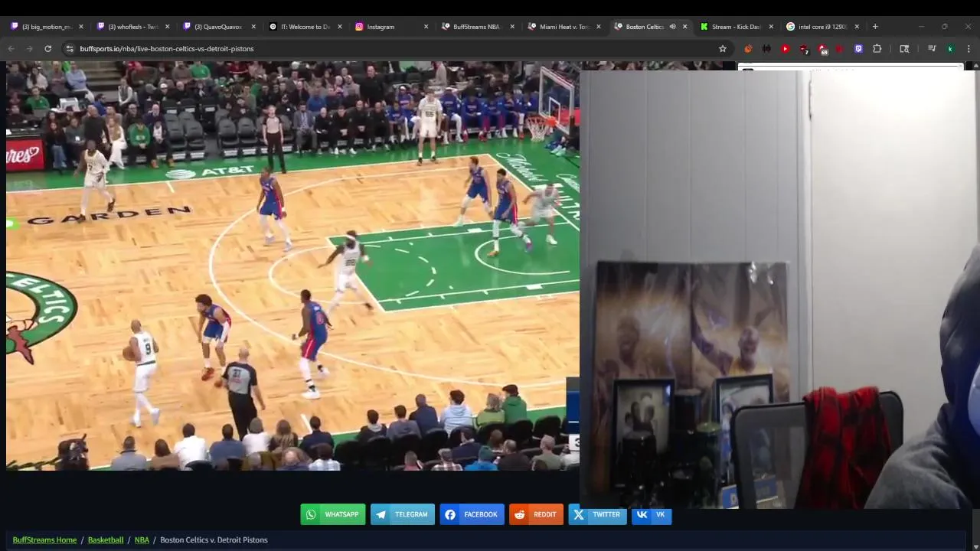Share the stream via WhatsApp button
The image size is (980, 551).
334,514
